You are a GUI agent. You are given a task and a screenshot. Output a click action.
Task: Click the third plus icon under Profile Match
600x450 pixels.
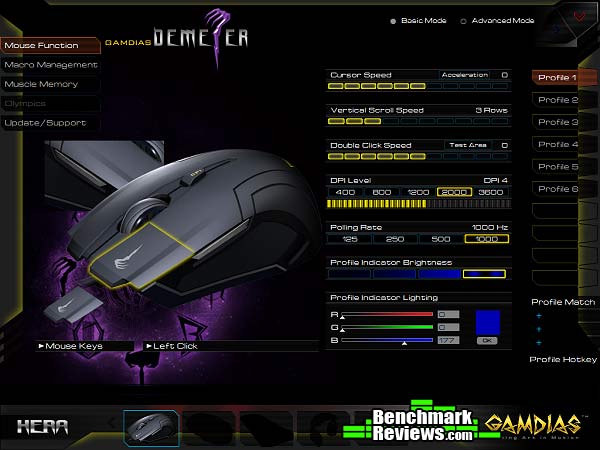539,342
